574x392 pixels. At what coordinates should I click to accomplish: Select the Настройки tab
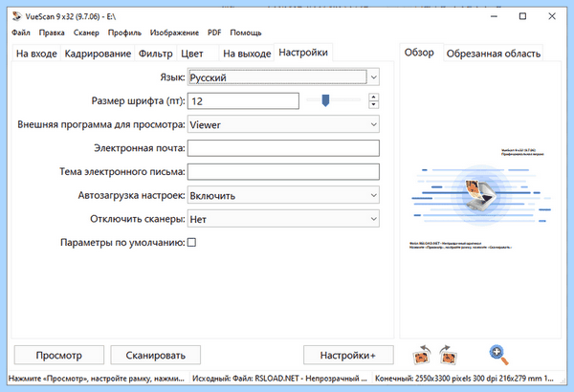(x=303, y=53)
